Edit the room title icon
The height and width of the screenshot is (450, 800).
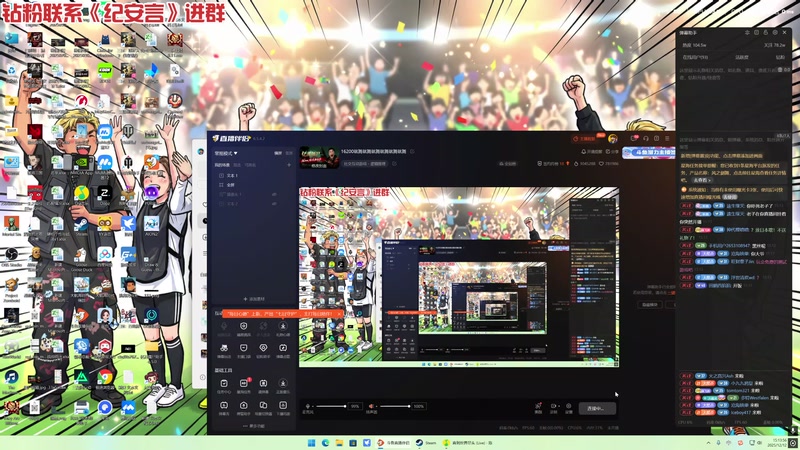pyautogui.click(x=412, y=152)
